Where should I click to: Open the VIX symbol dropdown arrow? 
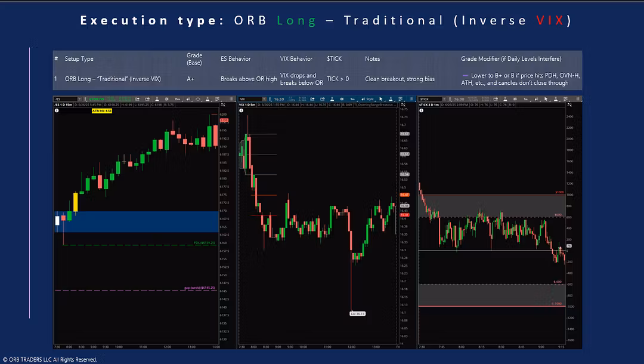tap(264, 99)
